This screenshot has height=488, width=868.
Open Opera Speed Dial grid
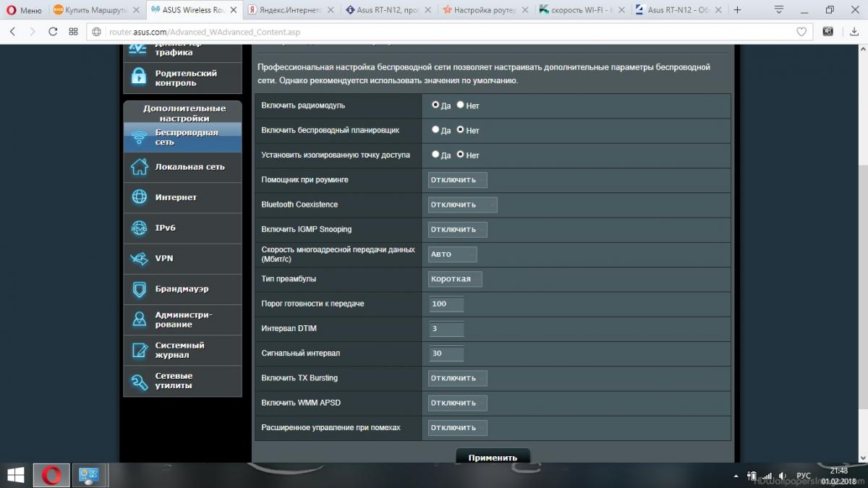[x=73, y=32]
